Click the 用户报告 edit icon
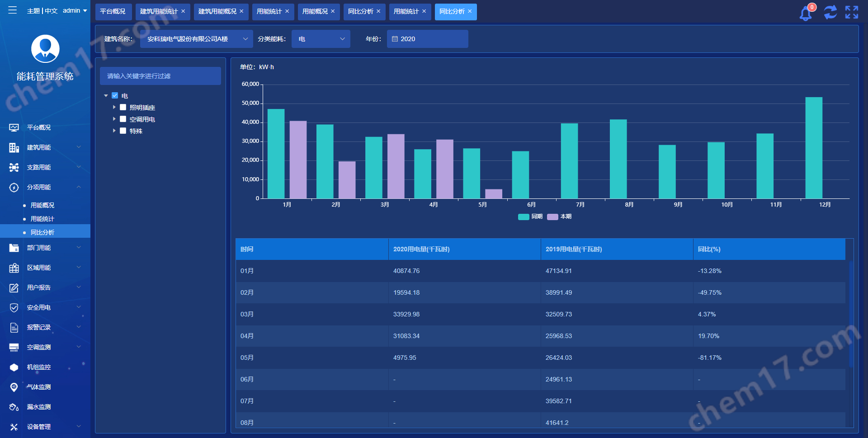Viewport: 868px width, 438px height. [x=14, y=287]
